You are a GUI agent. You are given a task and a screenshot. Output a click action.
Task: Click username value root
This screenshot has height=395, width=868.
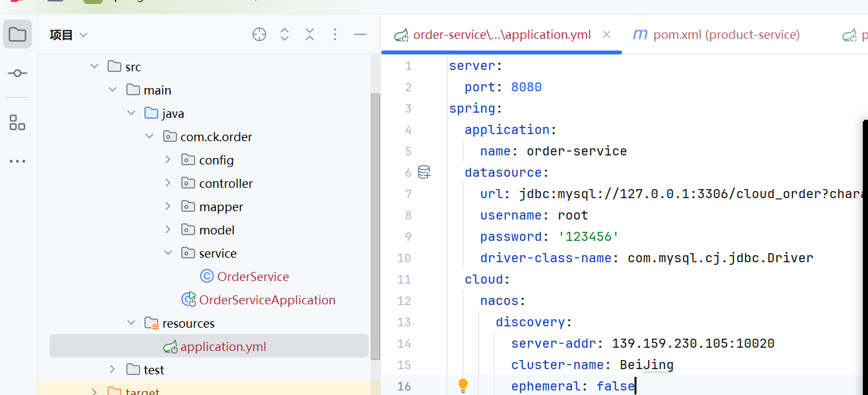point(573,215)
